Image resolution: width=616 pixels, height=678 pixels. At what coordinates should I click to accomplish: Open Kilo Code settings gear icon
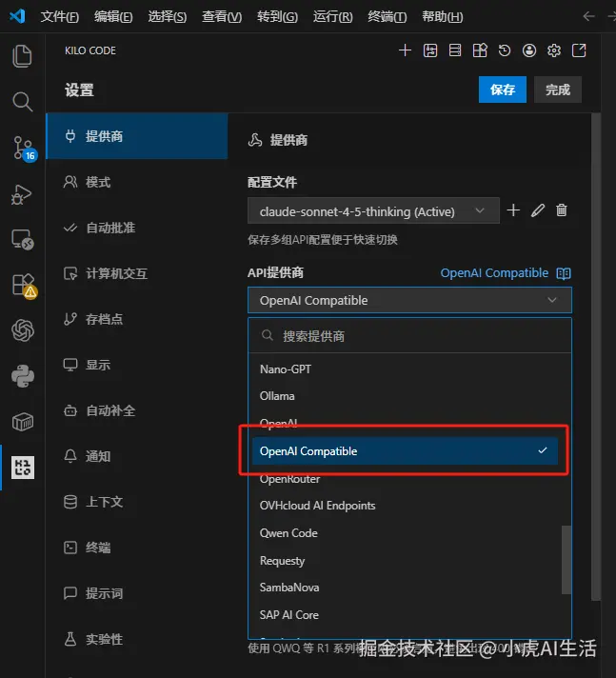point(554,50)
